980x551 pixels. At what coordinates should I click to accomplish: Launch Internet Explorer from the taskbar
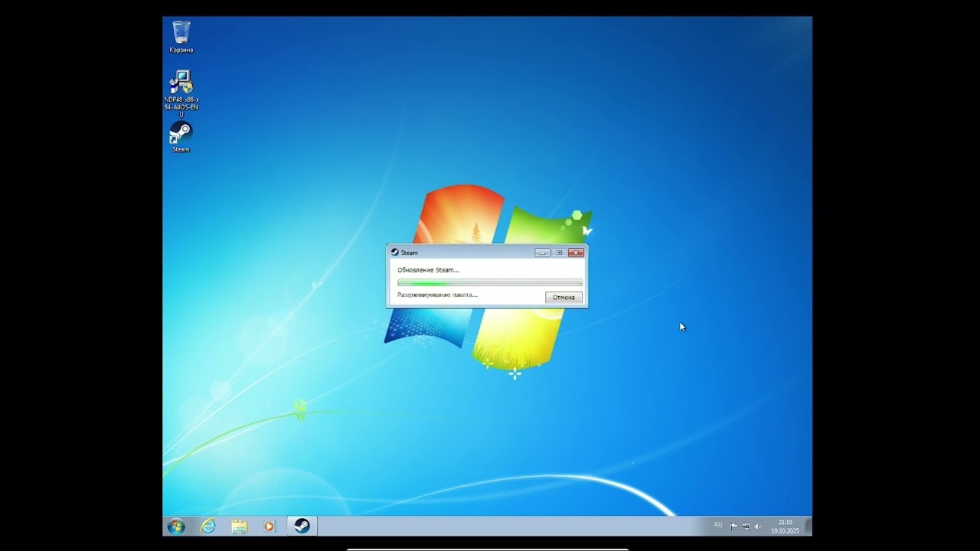pyautogui.click(x=207, y=527)
